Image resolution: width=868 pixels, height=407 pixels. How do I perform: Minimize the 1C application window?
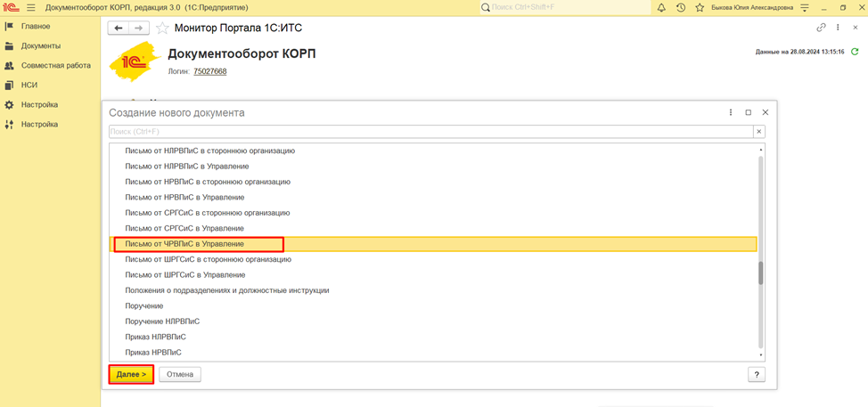(x=824, y=8)
